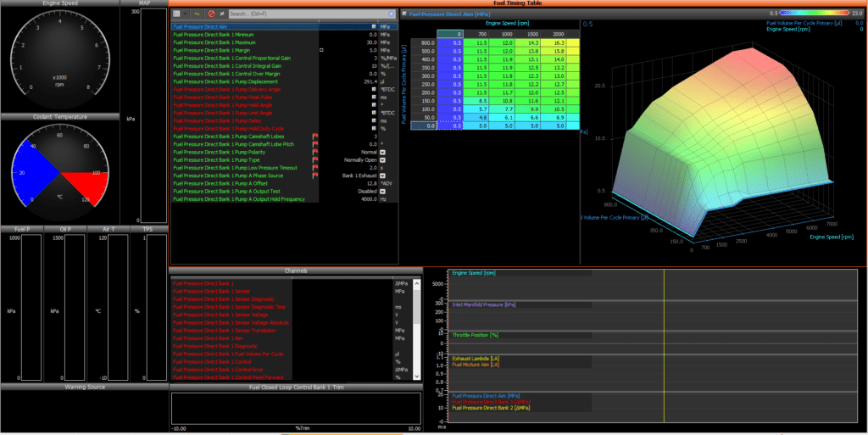Click the Channels list vertical scrollbar
Image resolution: width=868 pixels, height=435 pixels.
coord(417,330)
